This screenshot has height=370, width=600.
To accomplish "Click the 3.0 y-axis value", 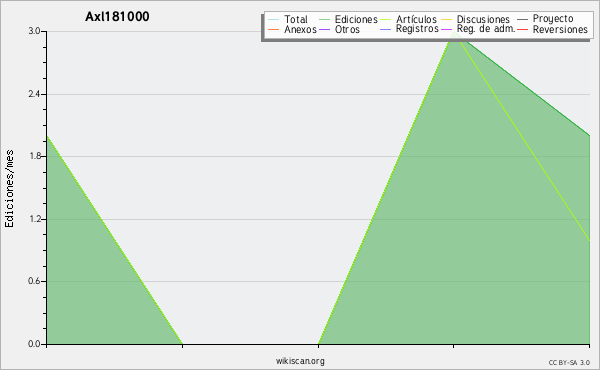I will (x=34, y=31).
